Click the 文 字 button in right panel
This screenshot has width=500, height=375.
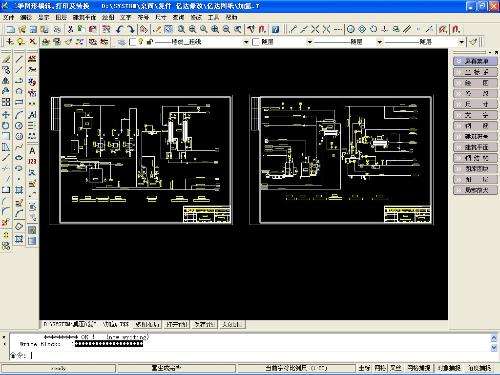pos(476,115)
